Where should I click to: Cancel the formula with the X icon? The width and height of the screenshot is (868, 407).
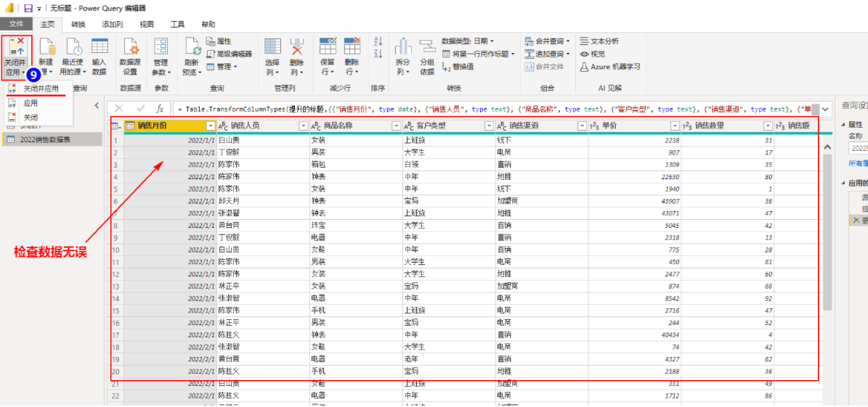click(x=119, y=109)
